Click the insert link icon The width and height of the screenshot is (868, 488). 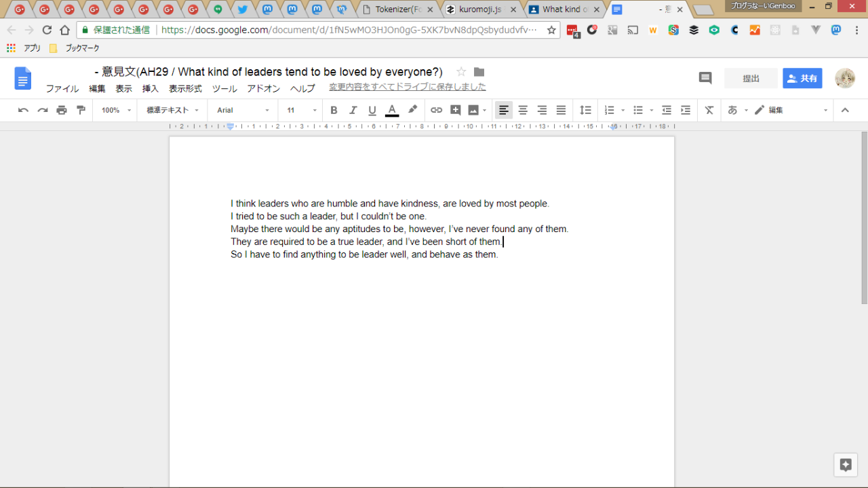(x=436, y=110)
